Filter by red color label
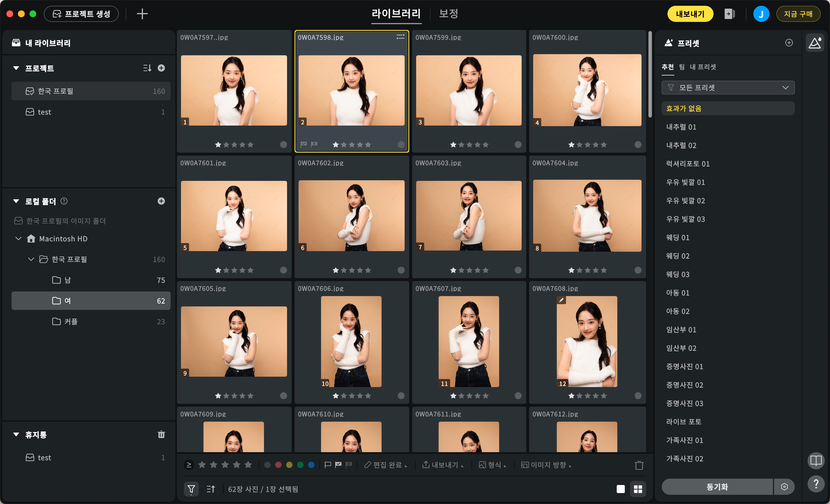This screenshot has height=504, width=830. point(278,465)
